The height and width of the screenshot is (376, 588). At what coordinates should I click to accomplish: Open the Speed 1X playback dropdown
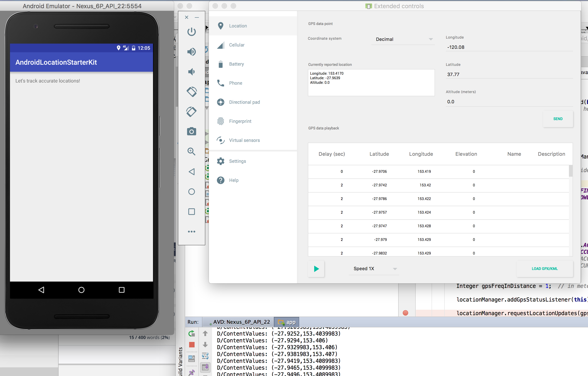click(374, 269)
